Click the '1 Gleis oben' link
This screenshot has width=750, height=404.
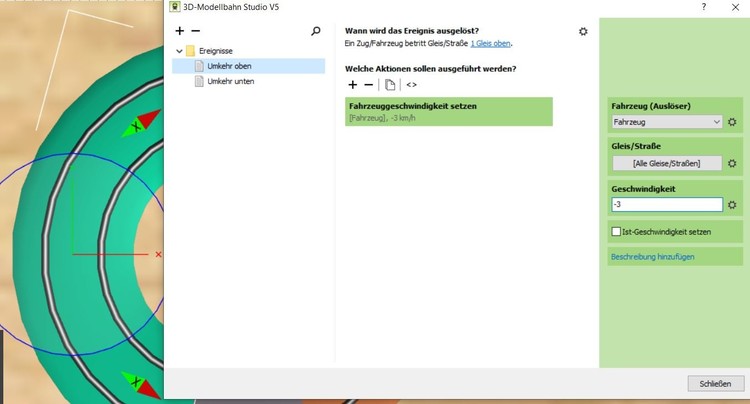pyautogui.click(x=490, y=44)
